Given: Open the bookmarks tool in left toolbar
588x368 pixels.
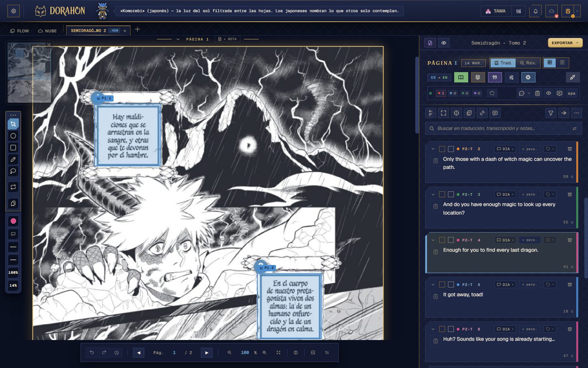Looking at the screenshot, I should point(13,204).
